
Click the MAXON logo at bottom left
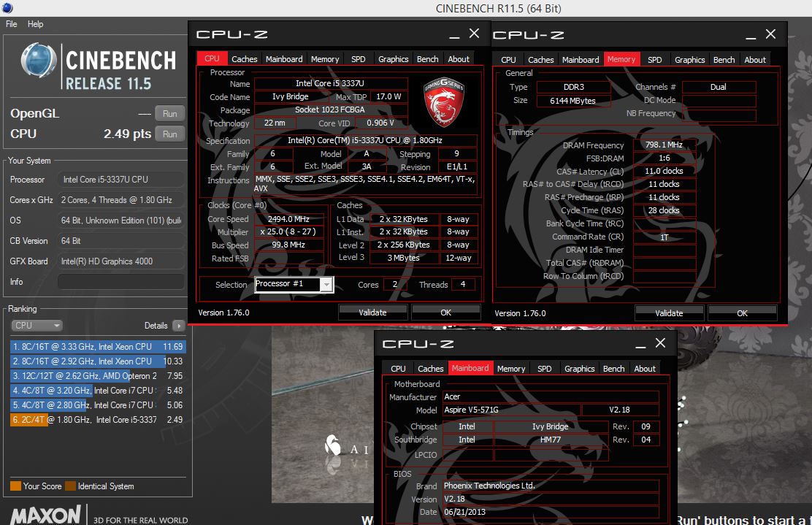45,516
